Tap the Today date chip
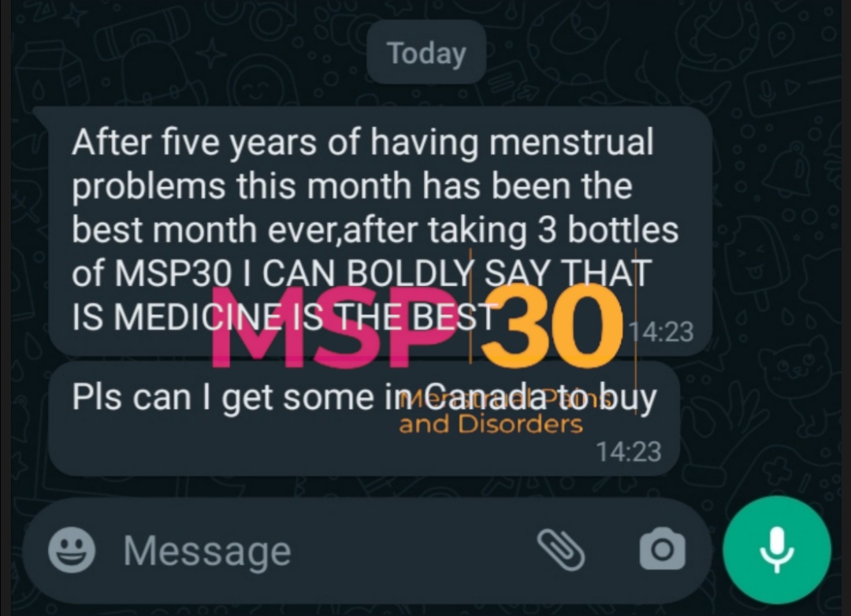The image size is (851, 616). tap(426, 53)
